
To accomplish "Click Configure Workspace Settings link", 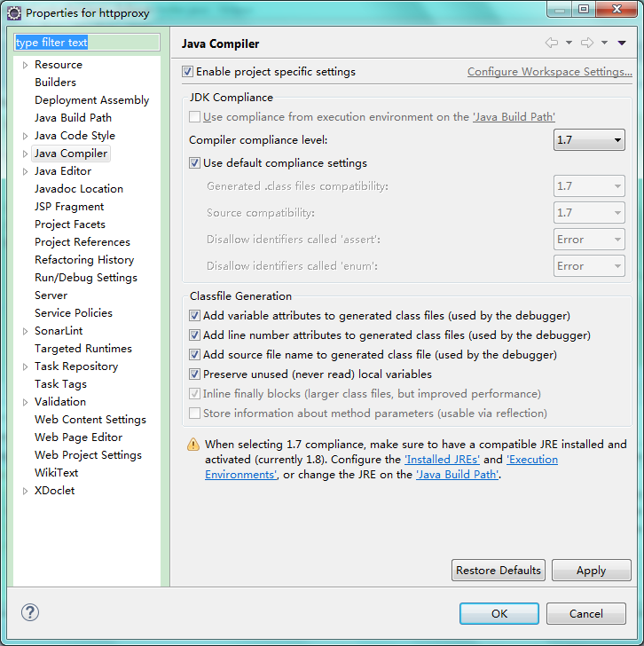I will click(550, 72).
